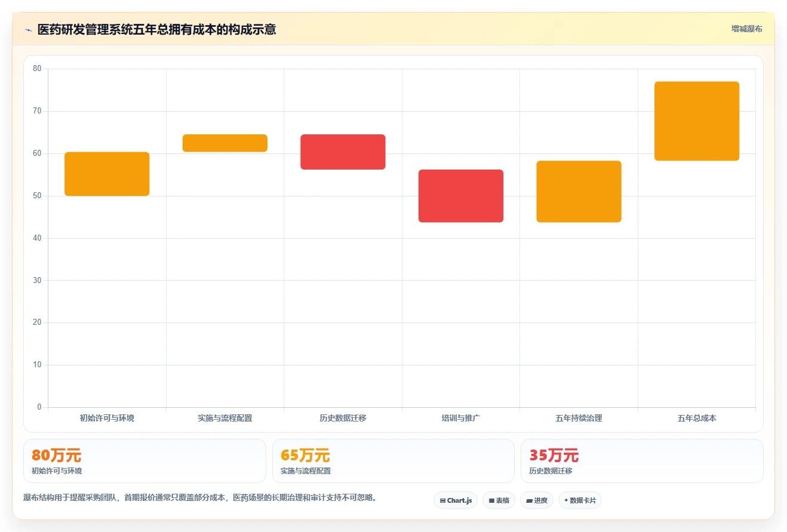
Task: Click the y-axis value 80
Action: tap(37, 69)
